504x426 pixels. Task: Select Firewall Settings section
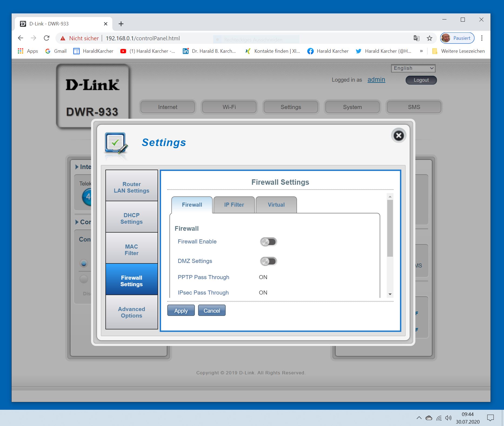tap(132, 279)
